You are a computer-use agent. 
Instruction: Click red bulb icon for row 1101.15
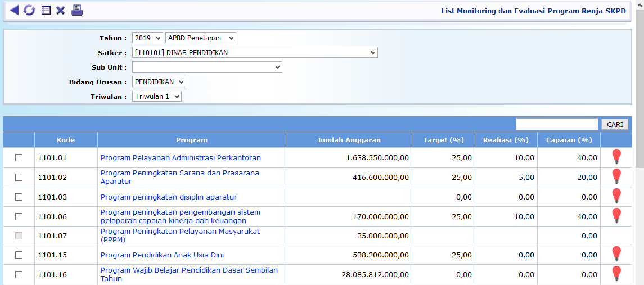pyautogui.click(x=616, y=255)
